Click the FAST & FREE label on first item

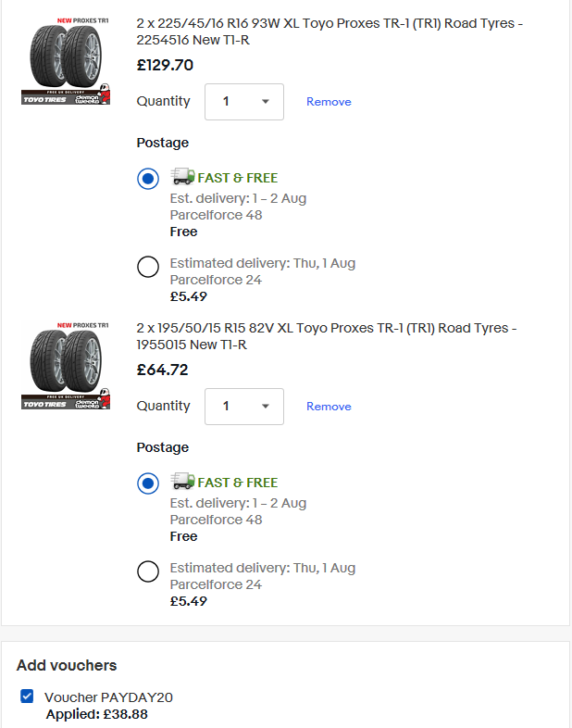[x=238, y=178]
